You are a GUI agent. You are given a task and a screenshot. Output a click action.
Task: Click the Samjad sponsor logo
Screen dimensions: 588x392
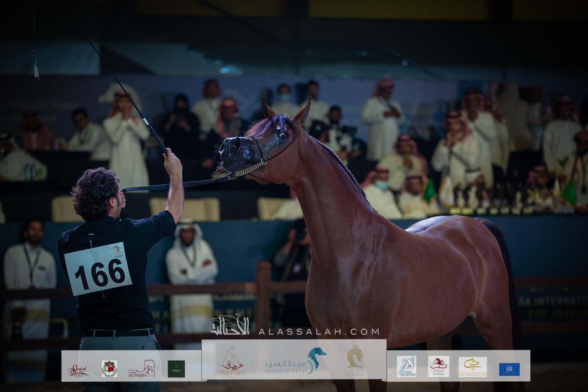tap(78, 369)
